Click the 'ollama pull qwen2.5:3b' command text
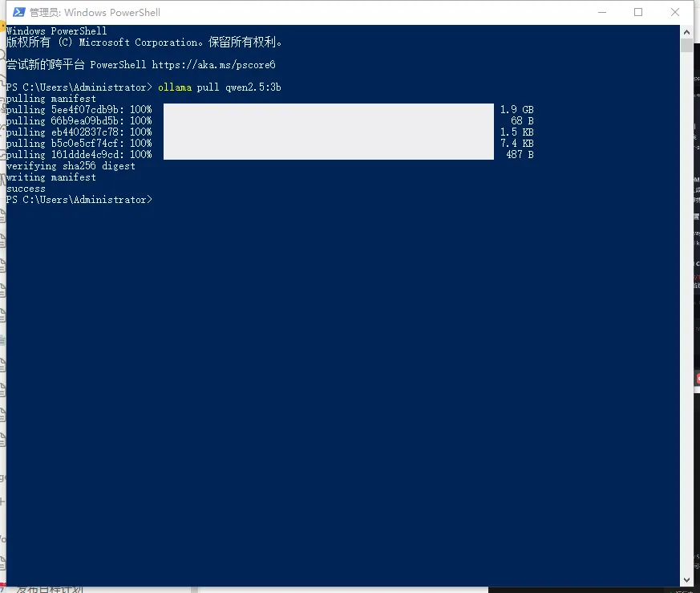 [219, 87]
